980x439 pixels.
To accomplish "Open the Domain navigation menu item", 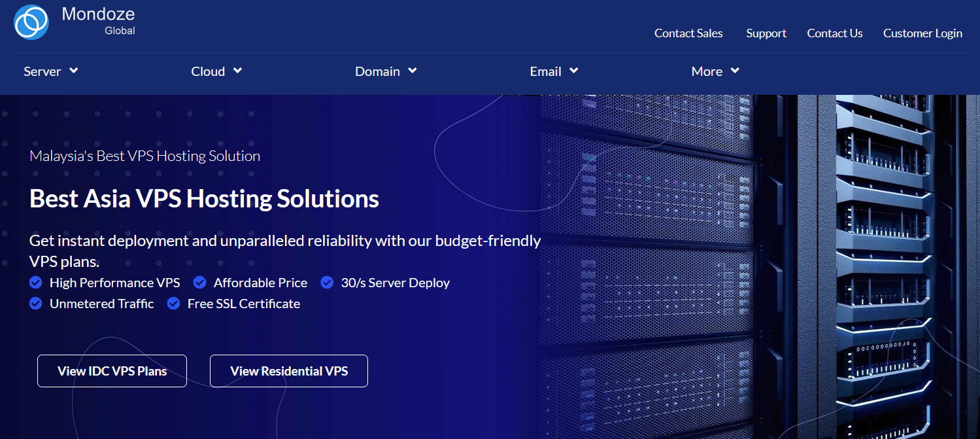I will 377,71.
